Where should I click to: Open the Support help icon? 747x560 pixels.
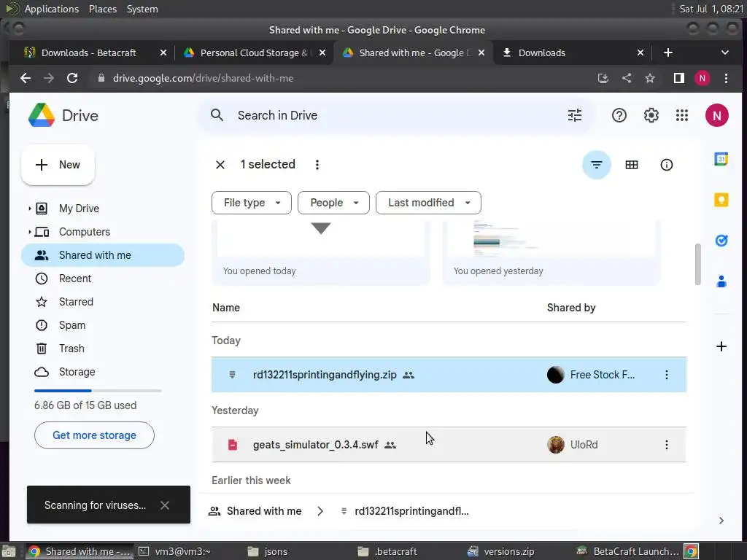[619, 115]
